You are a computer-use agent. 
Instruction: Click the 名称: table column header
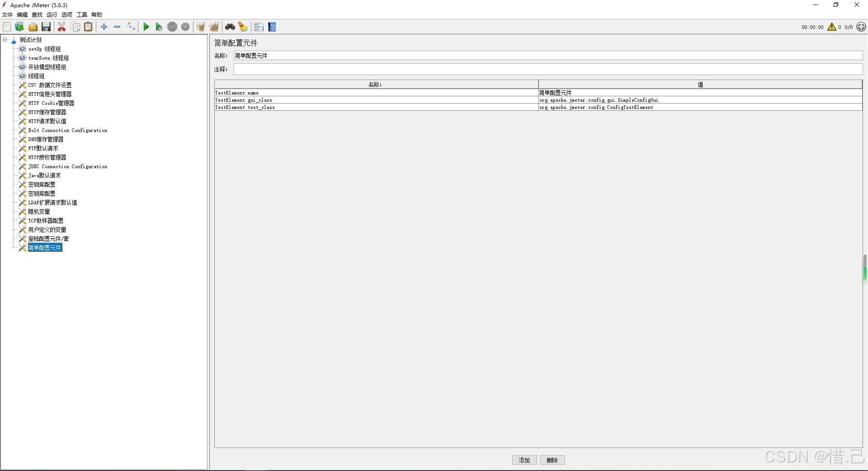click(x=376, y=85)
